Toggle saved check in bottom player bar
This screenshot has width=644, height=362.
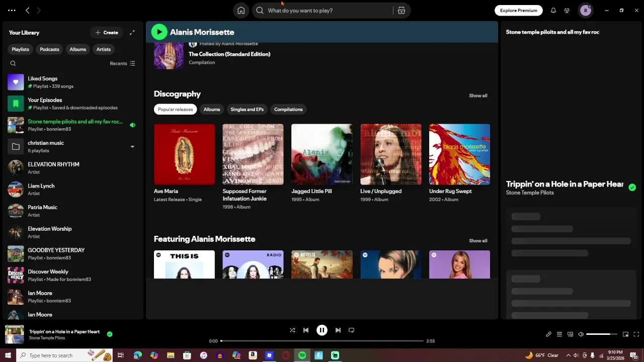pos(110,334)
